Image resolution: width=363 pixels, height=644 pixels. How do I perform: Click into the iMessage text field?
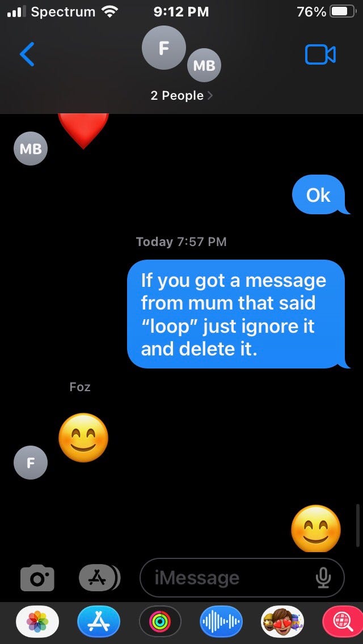242,578
